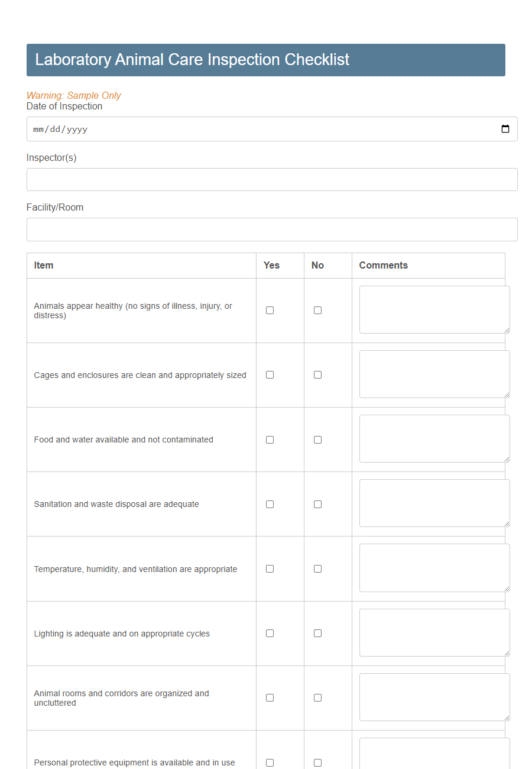Click the comments box for animals appear healthy
The image size is (532, 769).
coord(434,309)
